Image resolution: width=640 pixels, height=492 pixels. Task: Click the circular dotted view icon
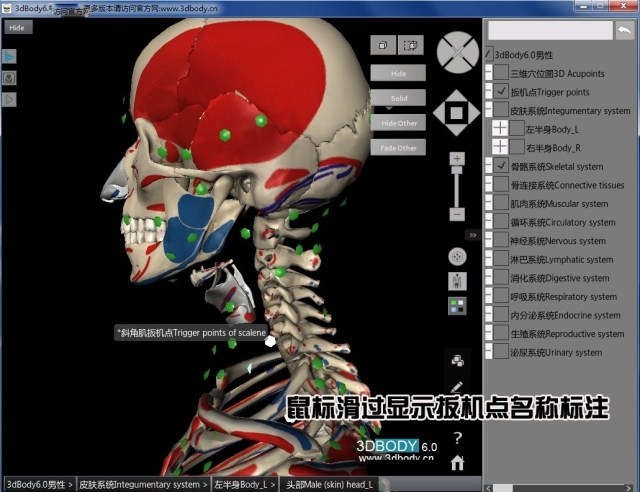457,257
